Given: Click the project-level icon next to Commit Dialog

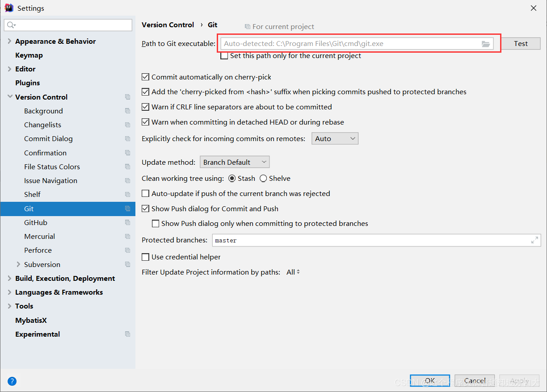Looking at the screenshot, I should coord(127,138).
